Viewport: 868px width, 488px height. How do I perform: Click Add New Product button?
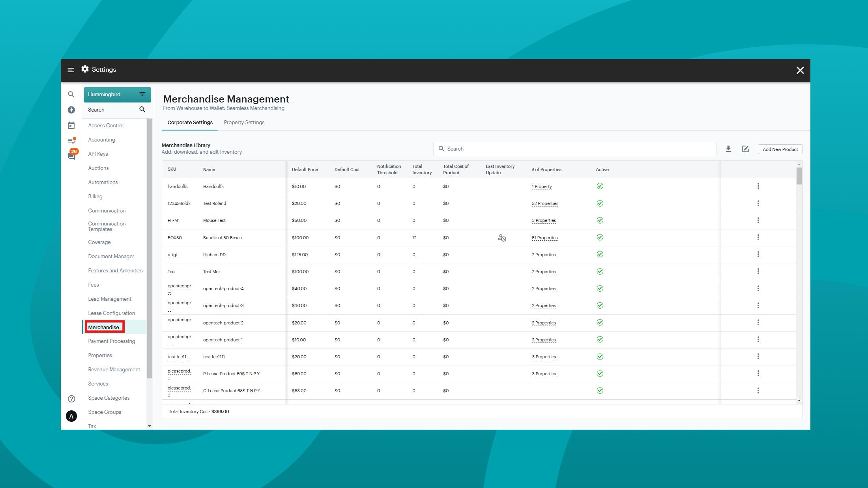coord(779,149)
